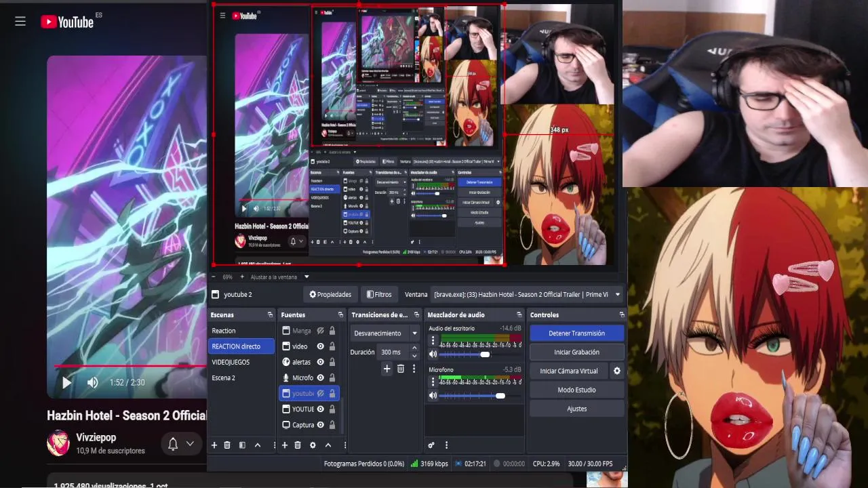Click the subscription notification bell

(x=173, y=444)
